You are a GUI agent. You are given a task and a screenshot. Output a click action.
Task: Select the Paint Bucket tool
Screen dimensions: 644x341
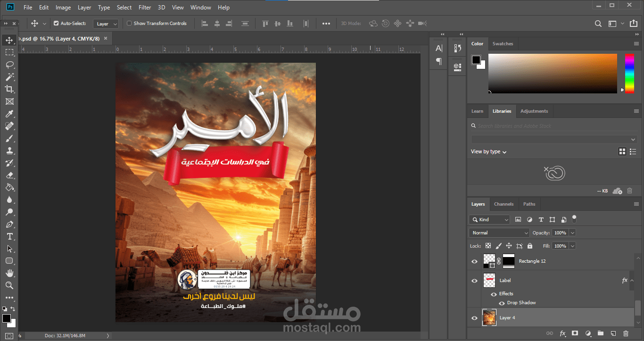pos(9,188)
